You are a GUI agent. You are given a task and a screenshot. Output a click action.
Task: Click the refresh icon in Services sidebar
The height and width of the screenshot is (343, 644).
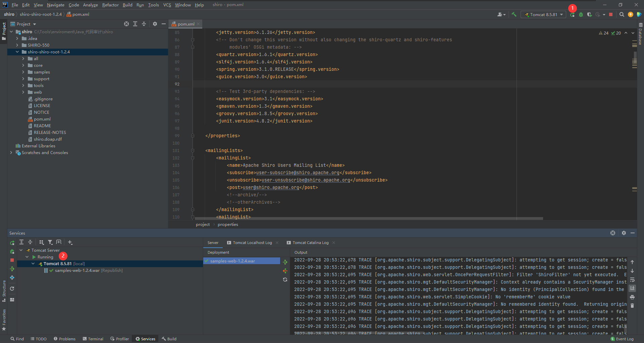point(12,289)
